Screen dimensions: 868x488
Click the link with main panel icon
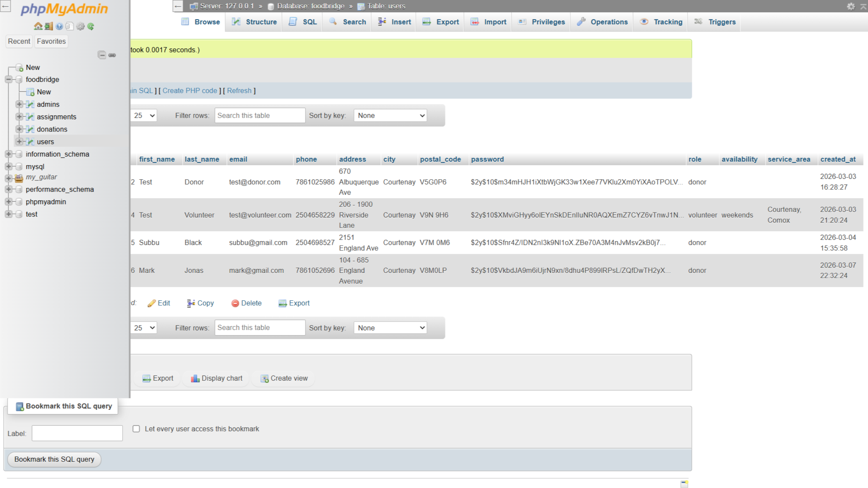pyautogui.click(x=112, y=55)
